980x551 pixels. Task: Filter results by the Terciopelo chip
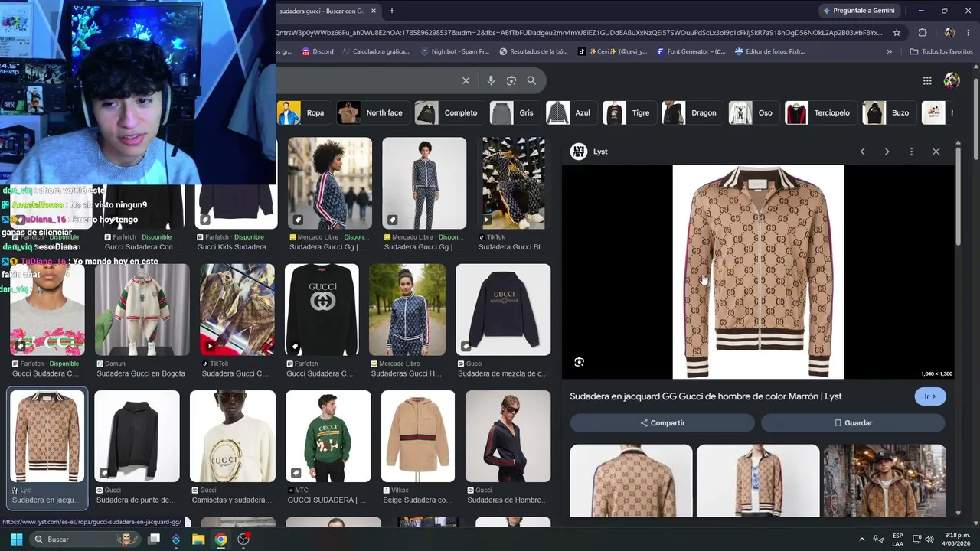coord(819,112)
